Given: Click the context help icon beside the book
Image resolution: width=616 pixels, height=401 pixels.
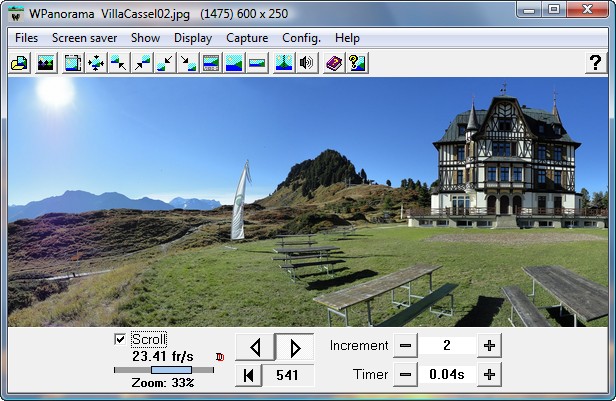Looking at the screenshot, I should click(357, 63).
